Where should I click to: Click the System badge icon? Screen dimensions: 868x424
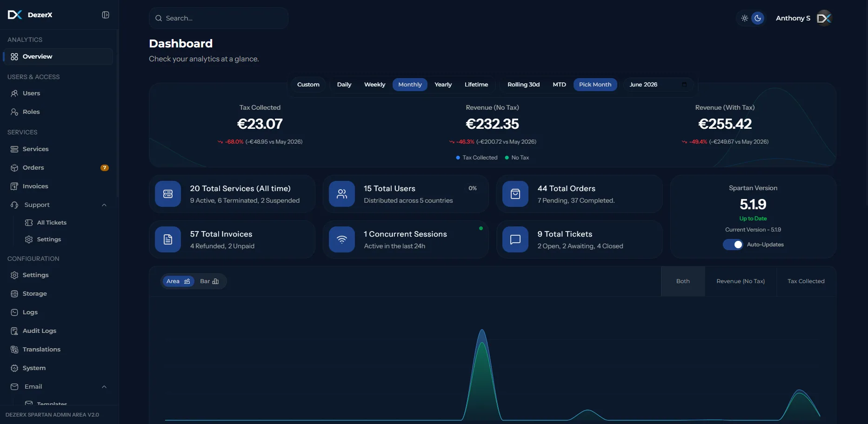pyautogui.click(x=14, y=368)
